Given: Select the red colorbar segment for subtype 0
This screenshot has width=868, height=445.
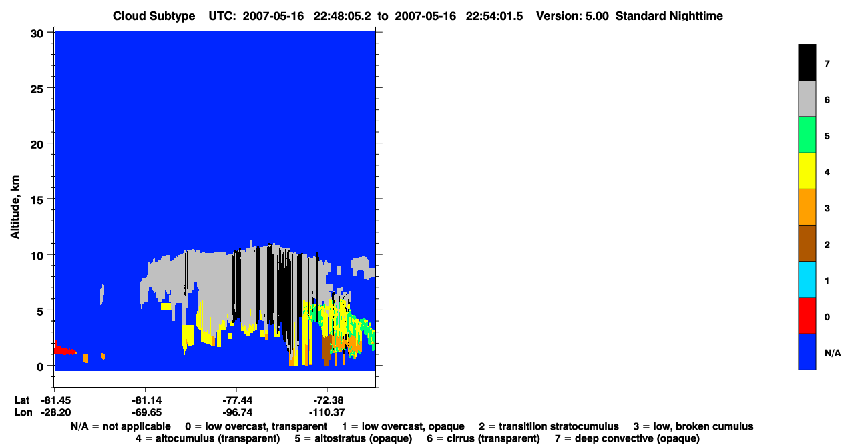Looking at the screenshot, I should [x=807, y=315].
